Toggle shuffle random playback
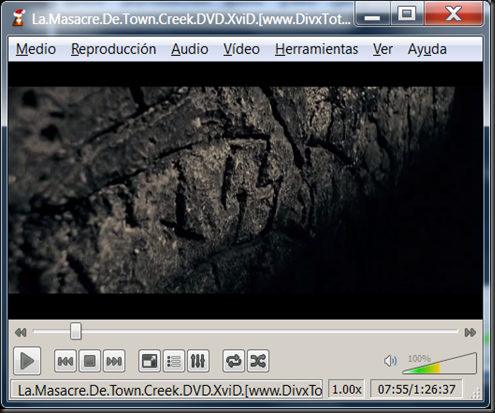The image size is (495, 413). point(258,361)
